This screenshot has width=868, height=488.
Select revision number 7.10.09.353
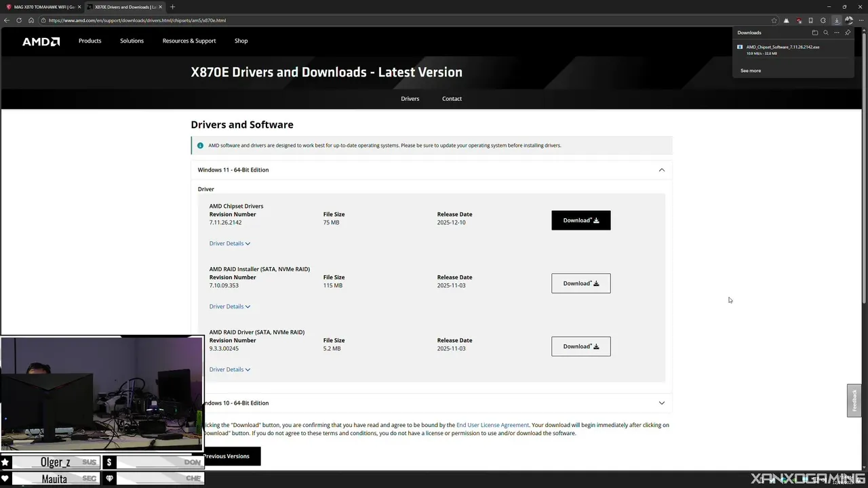tap(224, 285)
